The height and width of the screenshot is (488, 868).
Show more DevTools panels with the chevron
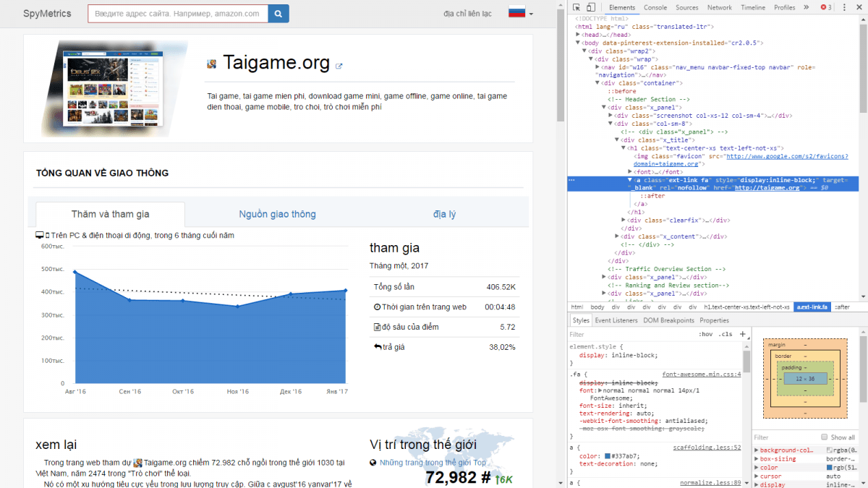[807, 7]
